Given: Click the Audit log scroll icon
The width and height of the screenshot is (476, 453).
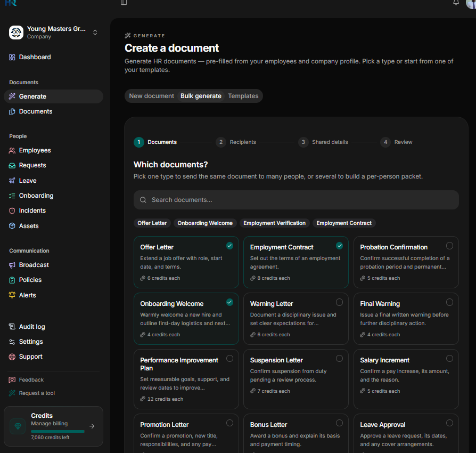Looking at the screenshot, I should [x=12, y=327].
